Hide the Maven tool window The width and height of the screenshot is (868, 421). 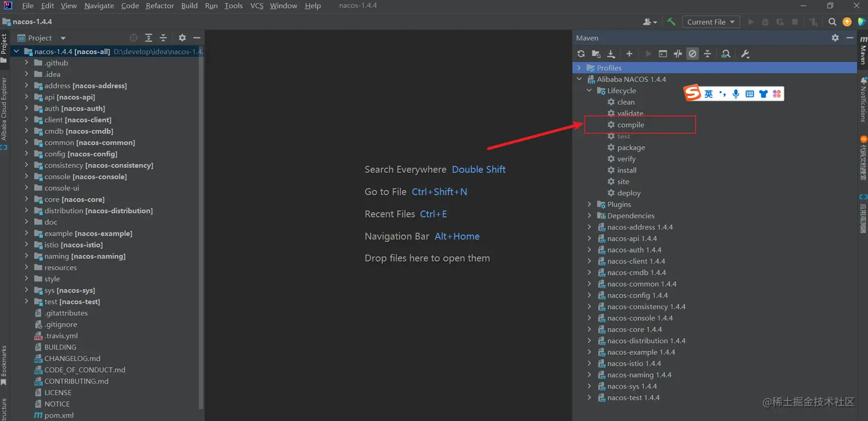tap(850, 37)
